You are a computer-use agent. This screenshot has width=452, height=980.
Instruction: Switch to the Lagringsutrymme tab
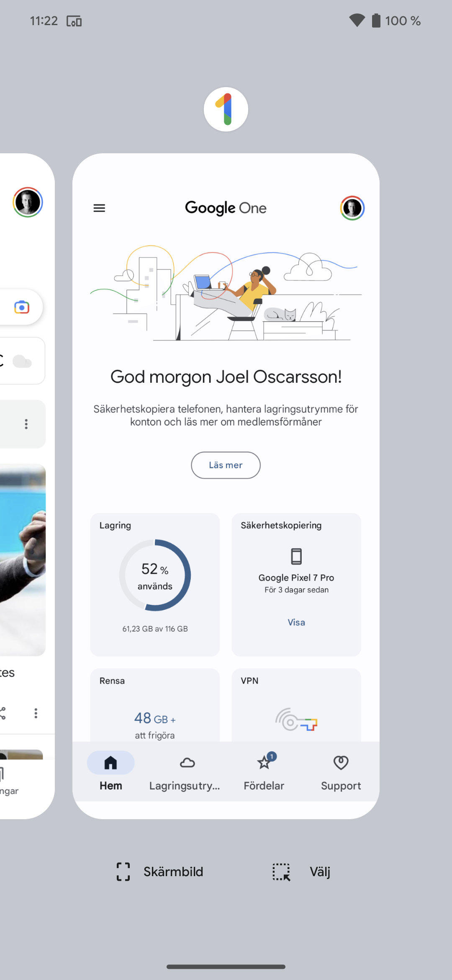pos(185,771)
